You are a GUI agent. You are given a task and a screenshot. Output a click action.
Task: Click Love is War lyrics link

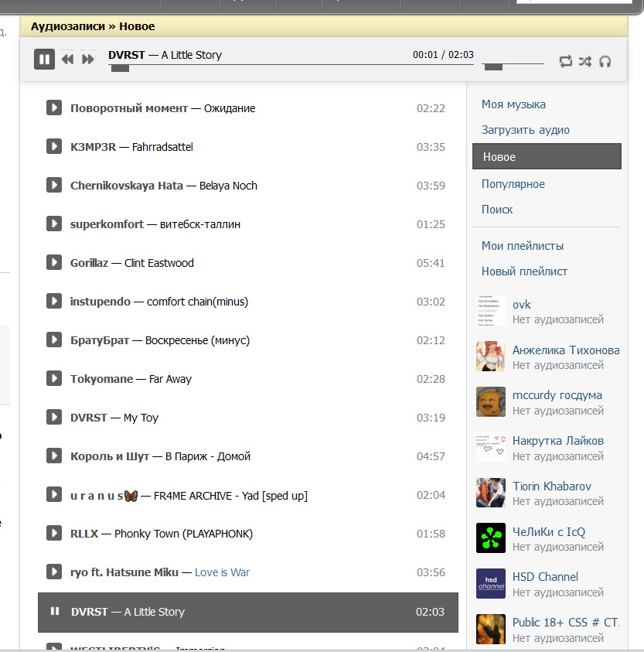click(222, 572)
